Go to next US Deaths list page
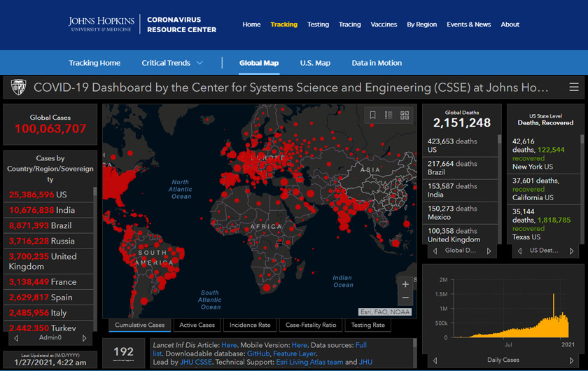This screenshot has height=371, width=588. pos(573,251)
